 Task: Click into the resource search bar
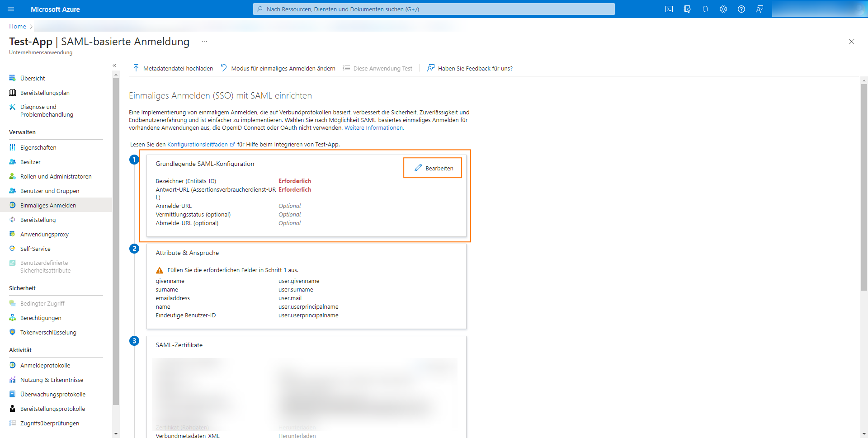click(x=434, y=9)
